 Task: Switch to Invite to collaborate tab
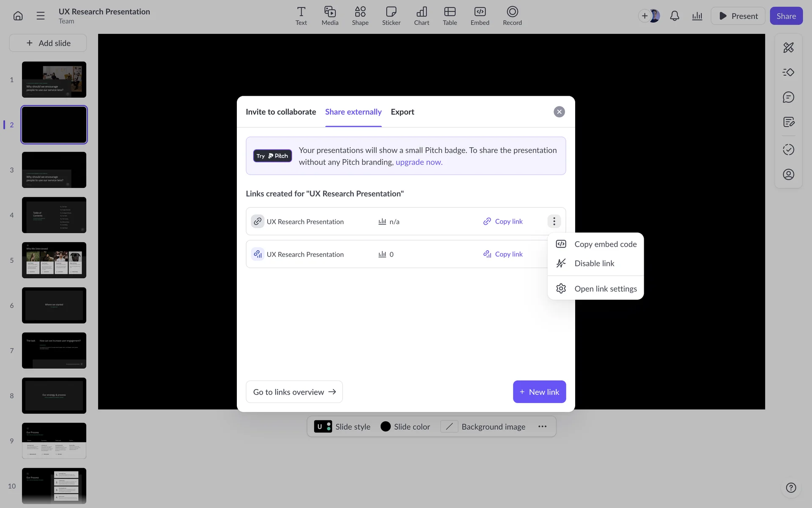281,112
